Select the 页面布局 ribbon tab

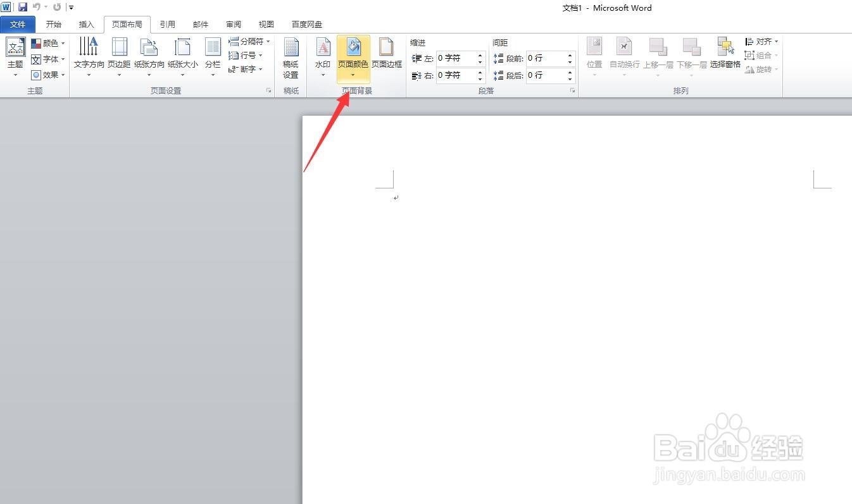[x=127, y=25]
